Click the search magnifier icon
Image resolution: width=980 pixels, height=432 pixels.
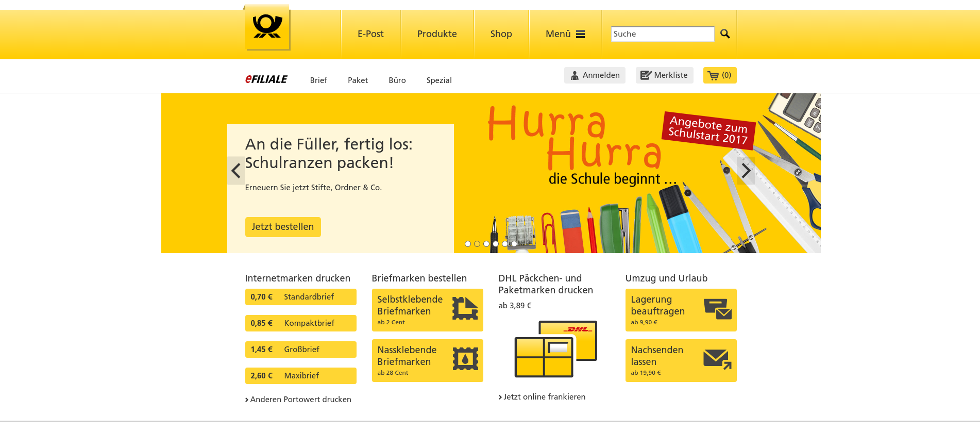(x=725, y=34)
